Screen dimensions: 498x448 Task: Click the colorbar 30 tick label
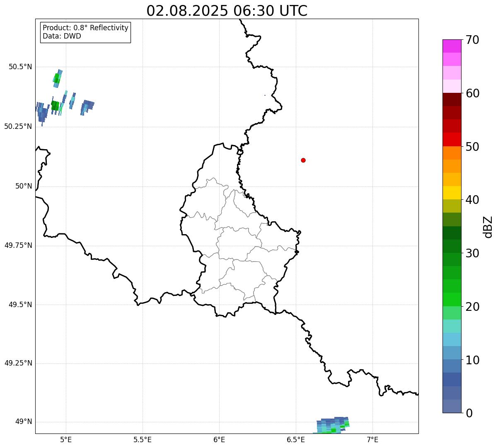[472, 253]
